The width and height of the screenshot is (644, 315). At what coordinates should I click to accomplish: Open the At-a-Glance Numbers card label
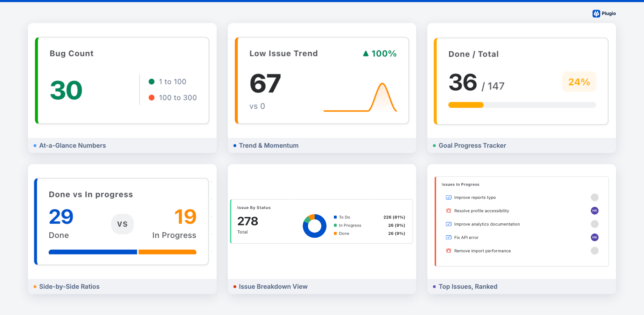point(72,146)
